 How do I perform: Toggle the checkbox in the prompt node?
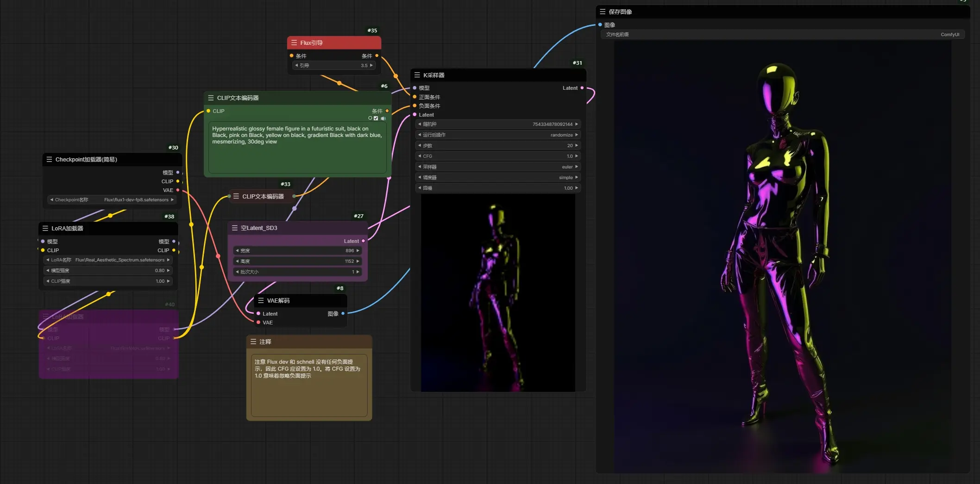tap(376, 118)
